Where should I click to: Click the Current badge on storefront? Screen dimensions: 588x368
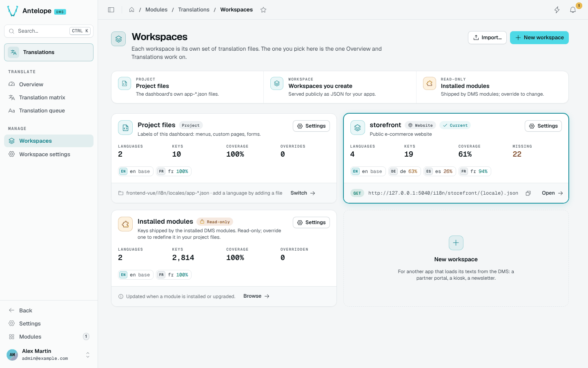tap(455, 126)
